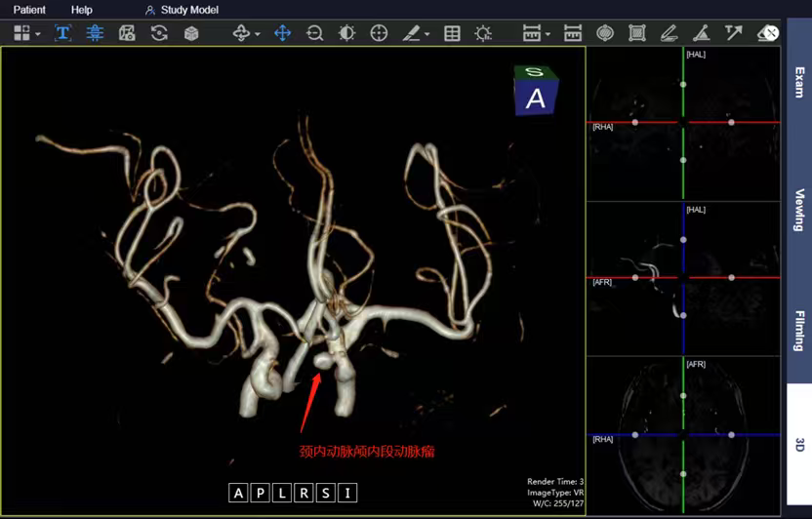Click the crosshair target tool
Image resolution: width=812 pixels, height=519 pixels.
point(379,33)
